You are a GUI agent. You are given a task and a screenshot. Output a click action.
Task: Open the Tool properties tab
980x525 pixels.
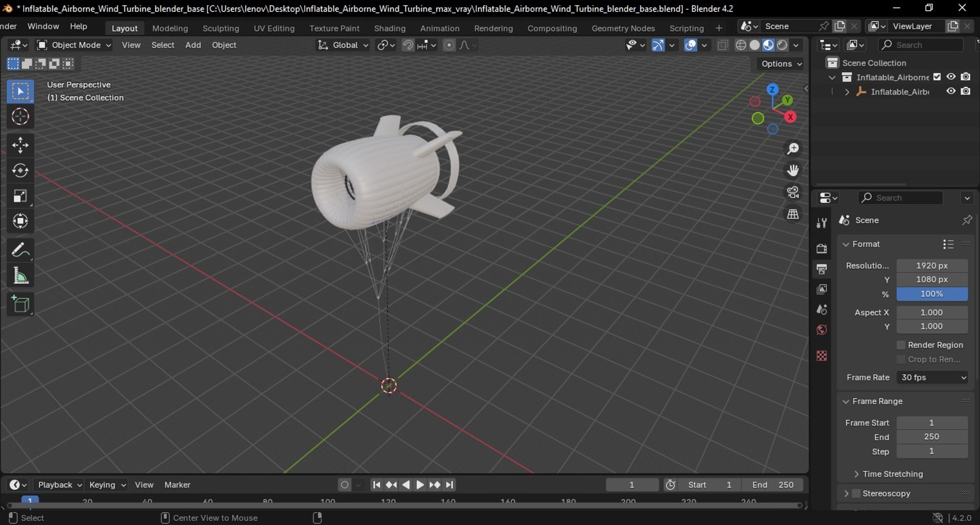click(822, 223)
